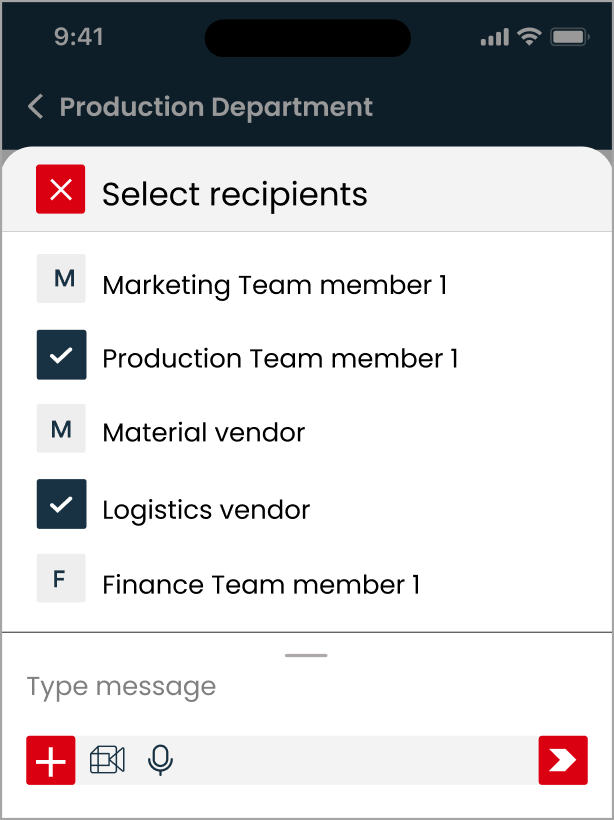Viewport: 614px width, 820px height.
Task: Open the Production Department chat header
Action: pyautogui.click(x=216, y=107)
